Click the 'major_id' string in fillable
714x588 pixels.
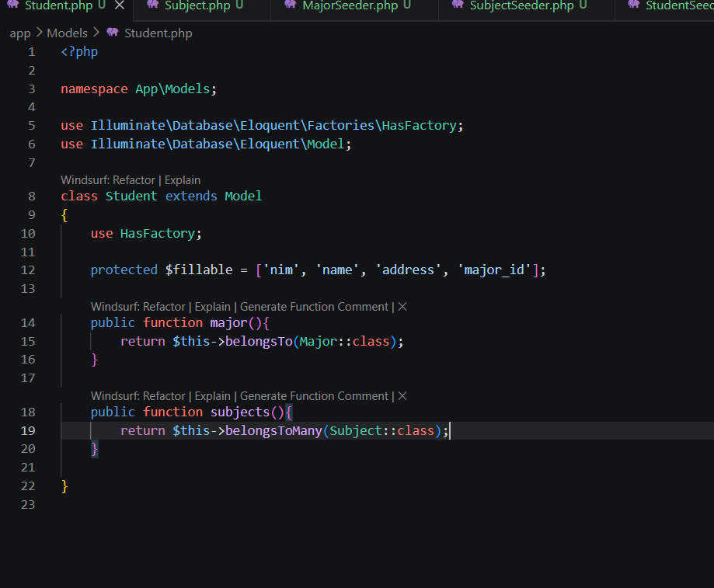(x=494, y=270)
